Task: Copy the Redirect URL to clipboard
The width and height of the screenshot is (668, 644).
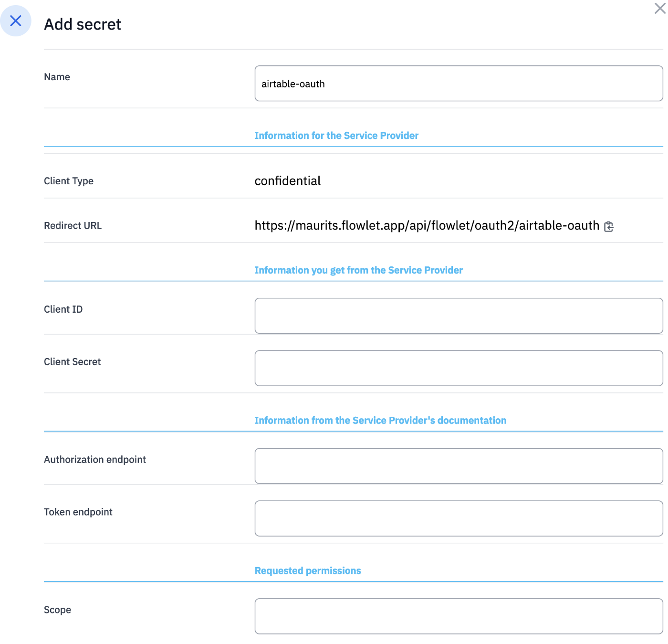Action: (609, 226)
